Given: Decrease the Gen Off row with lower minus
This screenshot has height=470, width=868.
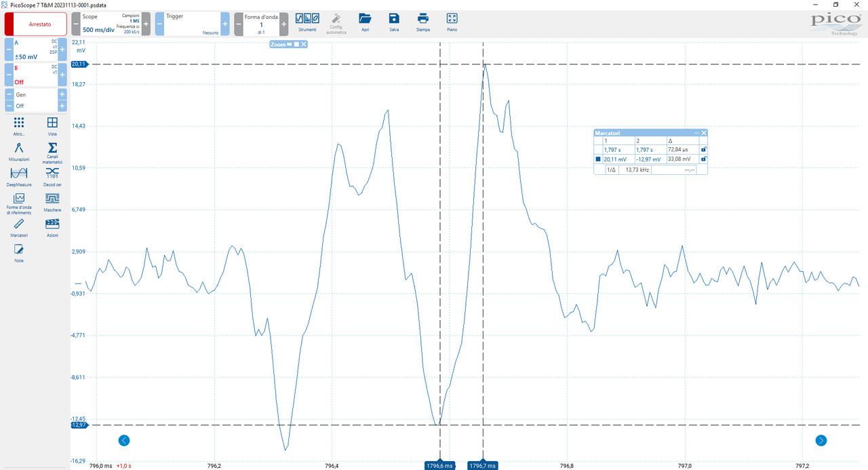Looking at the screenshot, I should pos(9,106).
